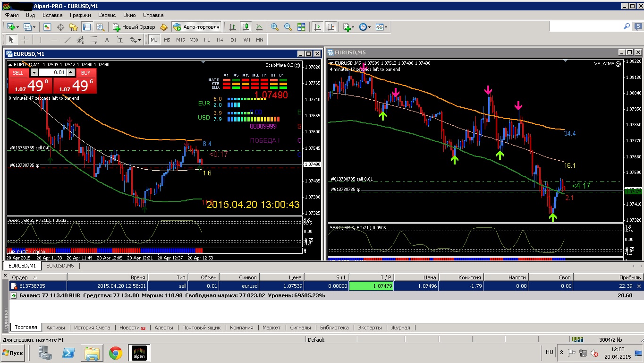Expand the Indicators list dropdown arrow
The image size is (644, 363).
click(x=352, y=27)
